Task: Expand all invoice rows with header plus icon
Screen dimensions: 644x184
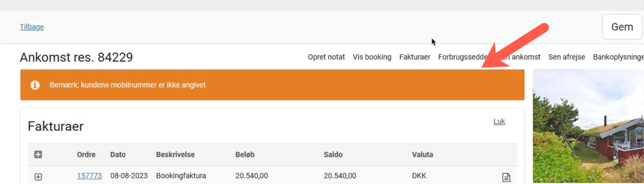Action: [x=38, y=154]
